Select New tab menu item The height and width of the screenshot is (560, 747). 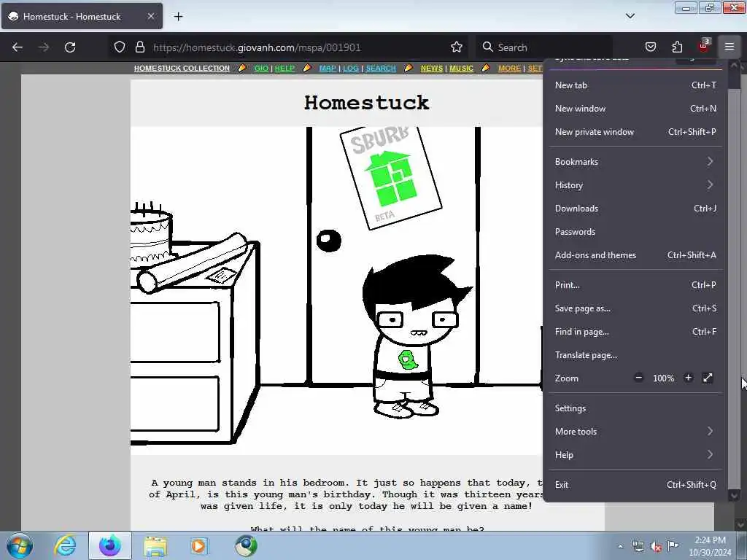click(635, 85)
